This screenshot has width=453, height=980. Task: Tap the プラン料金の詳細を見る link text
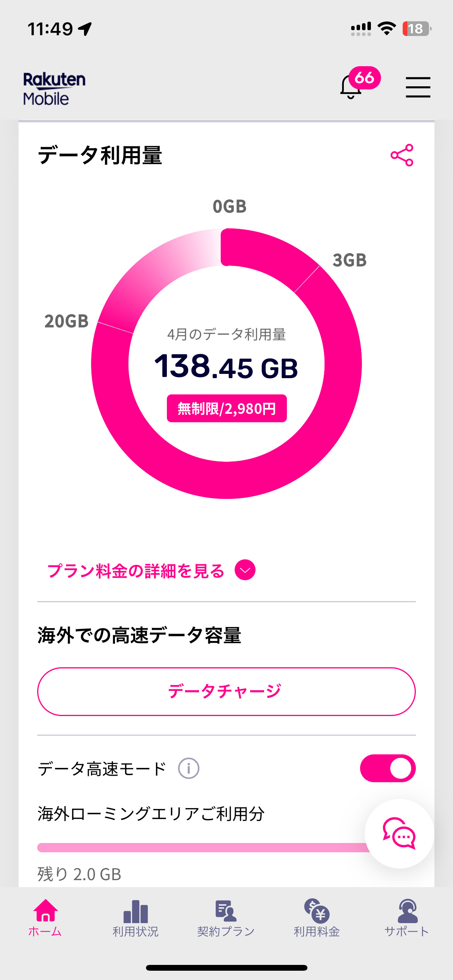(136, 571)
